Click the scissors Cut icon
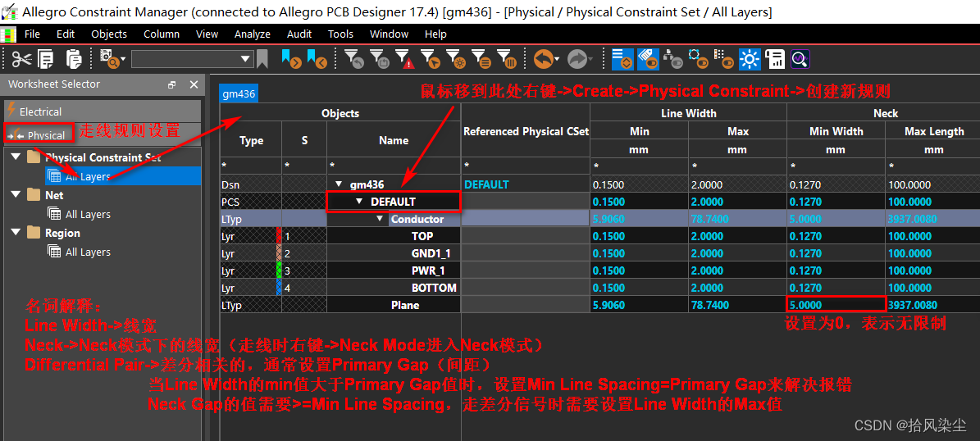The image size is (980, 441). tap(21, 59)
